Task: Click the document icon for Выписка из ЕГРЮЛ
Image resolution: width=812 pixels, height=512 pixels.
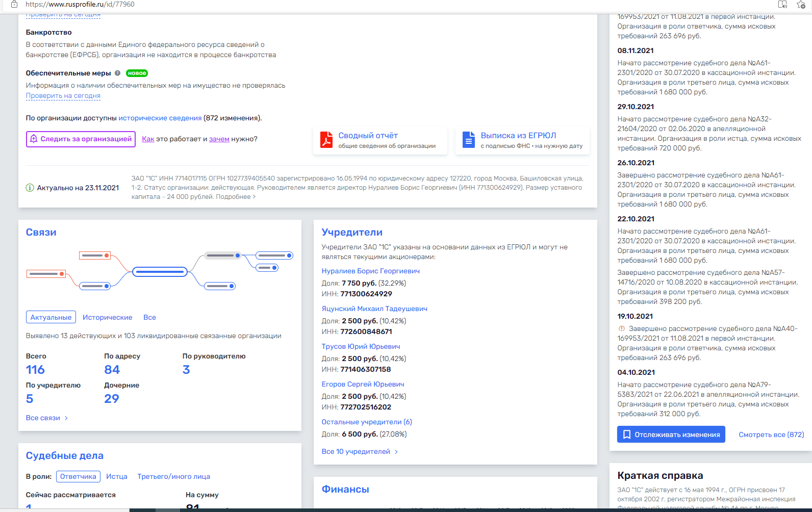Action: pyautogui.click(x=468, y=140)
